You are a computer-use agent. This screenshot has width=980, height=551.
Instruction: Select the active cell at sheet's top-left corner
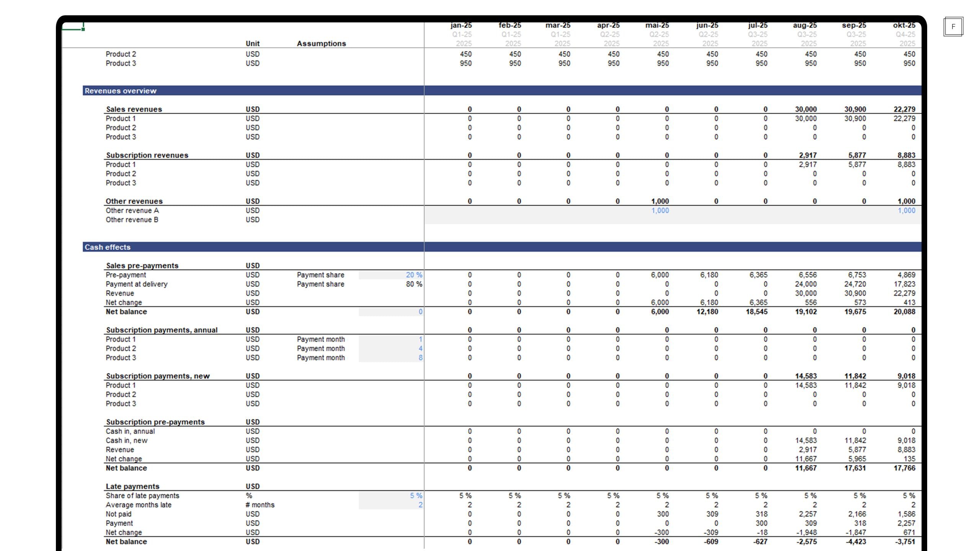72,26
